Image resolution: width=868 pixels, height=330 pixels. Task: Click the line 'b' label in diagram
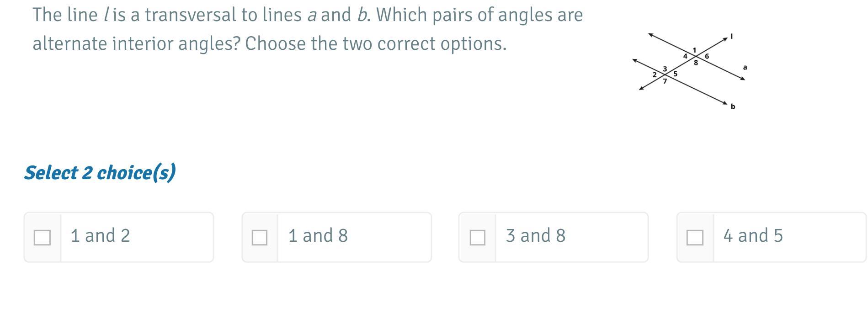[x=733, y=106]
